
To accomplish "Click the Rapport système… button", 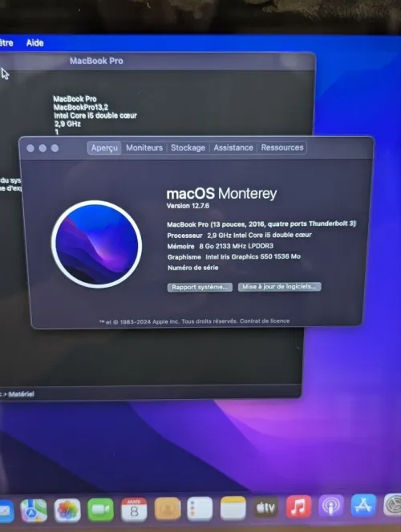I will pos(200,287).
